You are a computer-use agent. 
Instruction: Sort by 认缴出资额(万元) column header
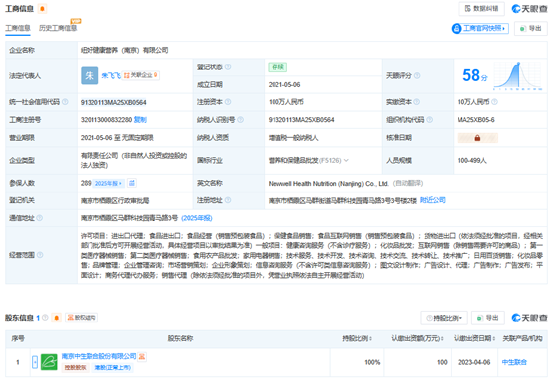(417, 338)
